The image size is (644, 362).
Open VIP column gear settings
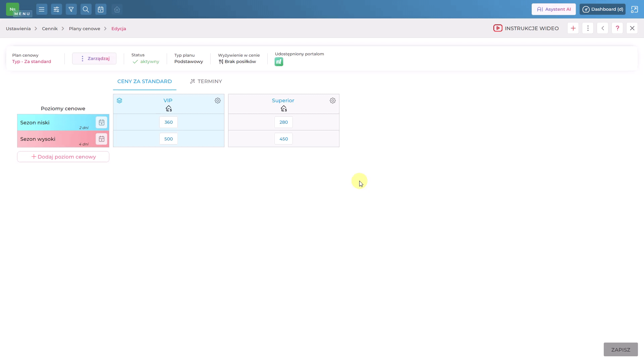point(218,101)
